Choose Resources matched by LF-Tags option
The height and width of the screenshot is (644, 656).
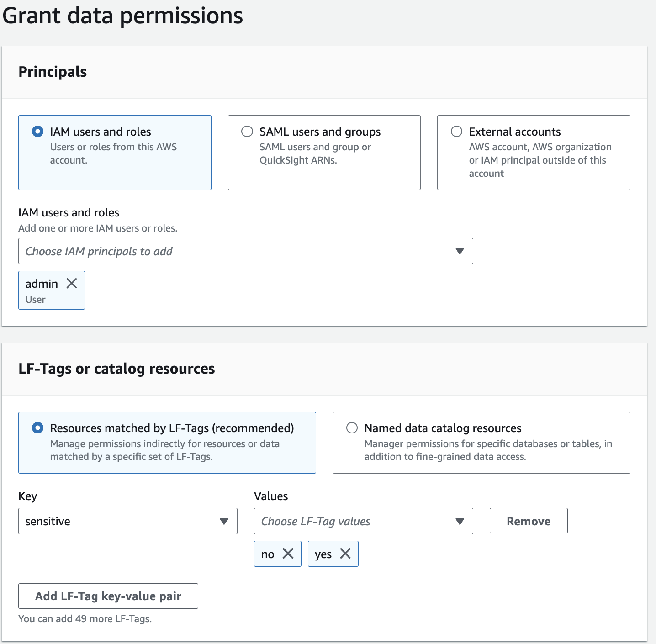pos(38,428)
